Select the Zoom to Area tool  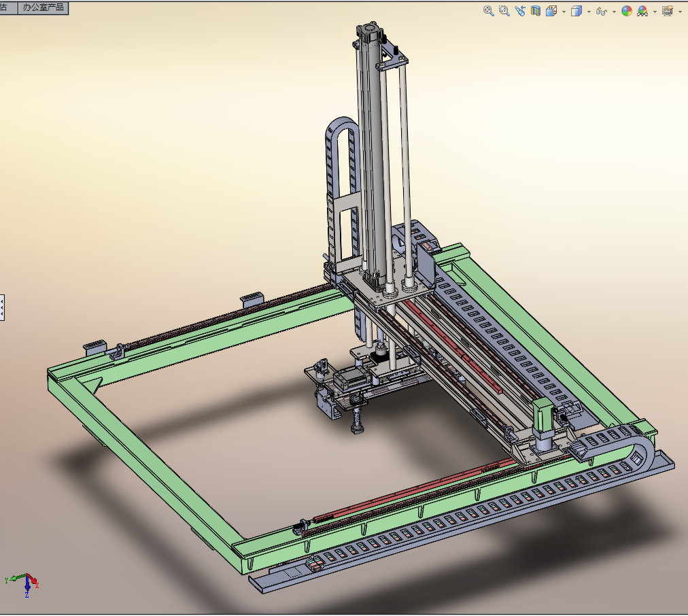click(x=504, y=11)
